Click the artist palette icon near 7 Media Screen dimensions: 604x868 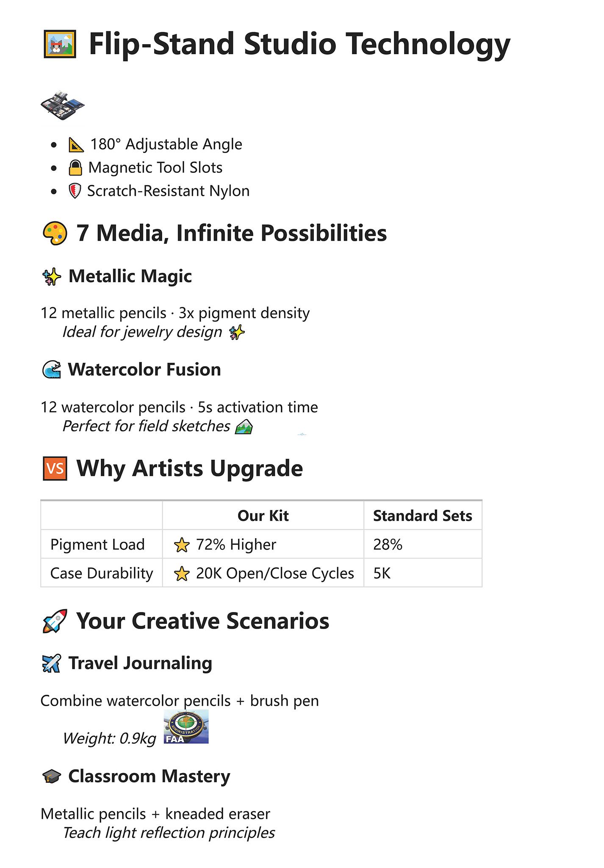tap(55, 234)
